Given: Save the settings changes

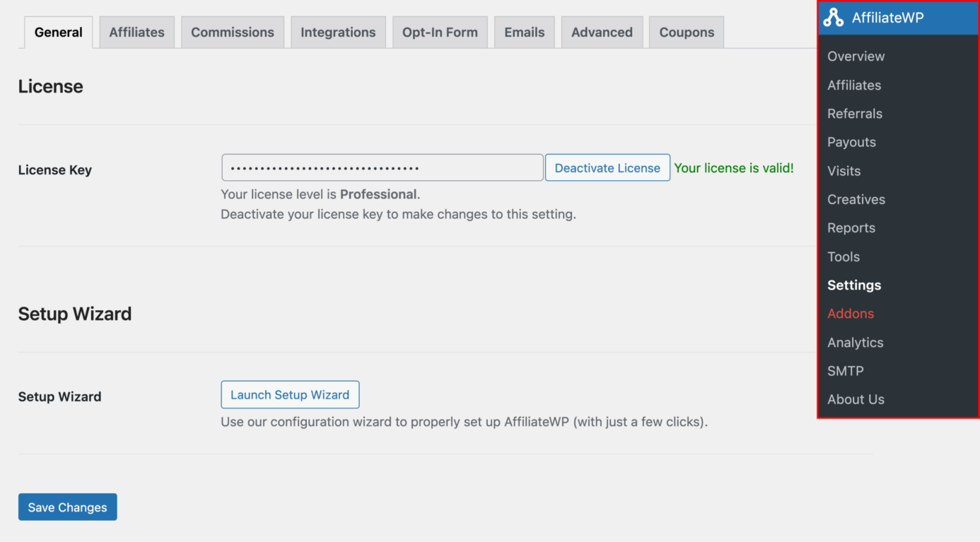Looking at the screenshot, I should tap(67, 507).
